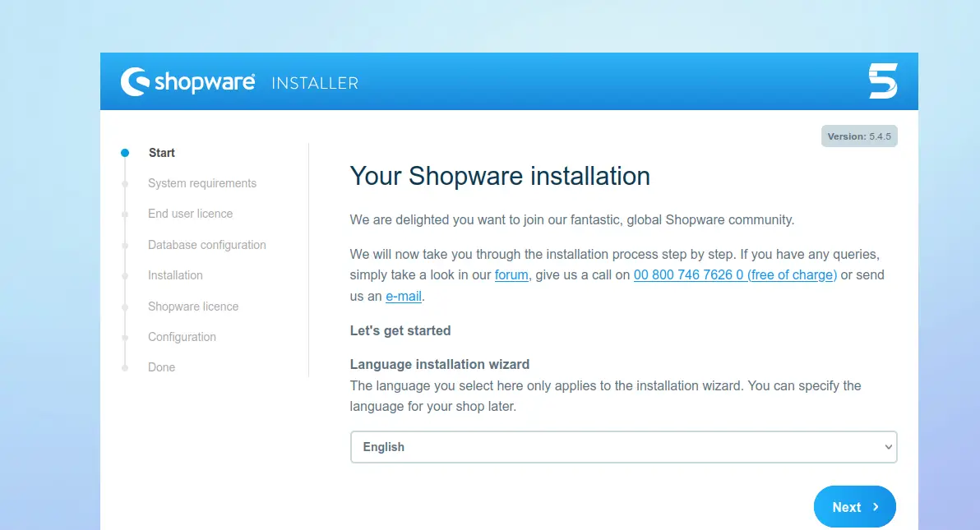Select the Start step in sidebar
The image size is (980, 530).
pyautogui.click(x=162, y=153)
